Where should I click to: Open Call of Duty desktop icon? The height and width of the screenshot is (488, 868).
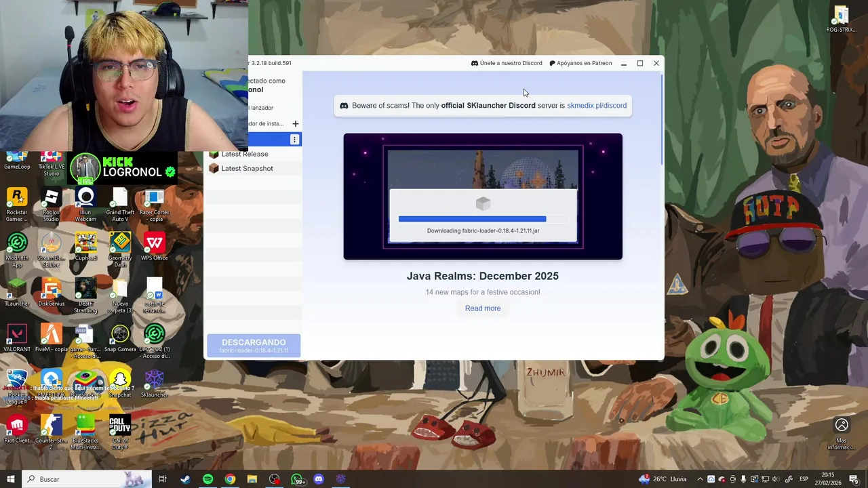120,432
